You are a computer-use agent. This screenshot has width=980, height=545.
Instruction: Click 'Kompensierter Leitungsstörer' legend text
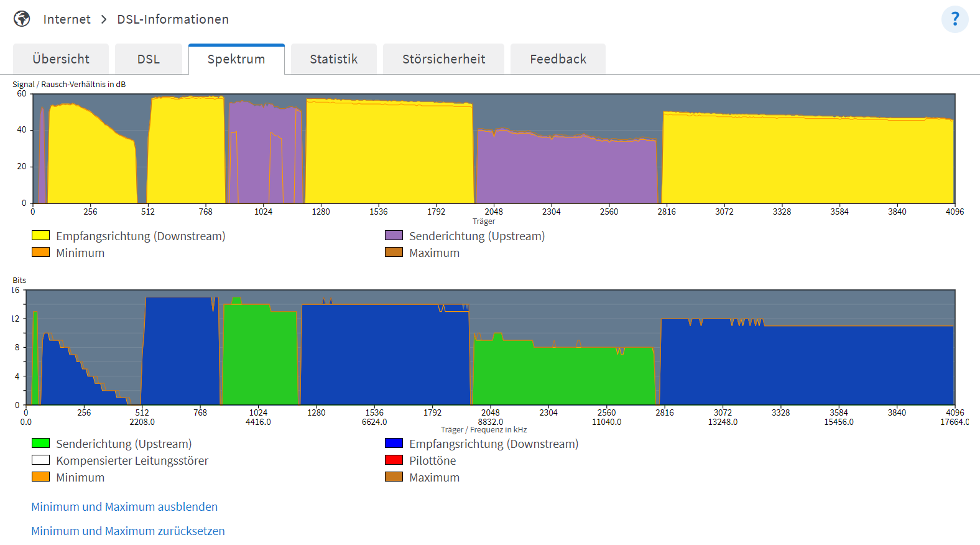click(132, 460)
